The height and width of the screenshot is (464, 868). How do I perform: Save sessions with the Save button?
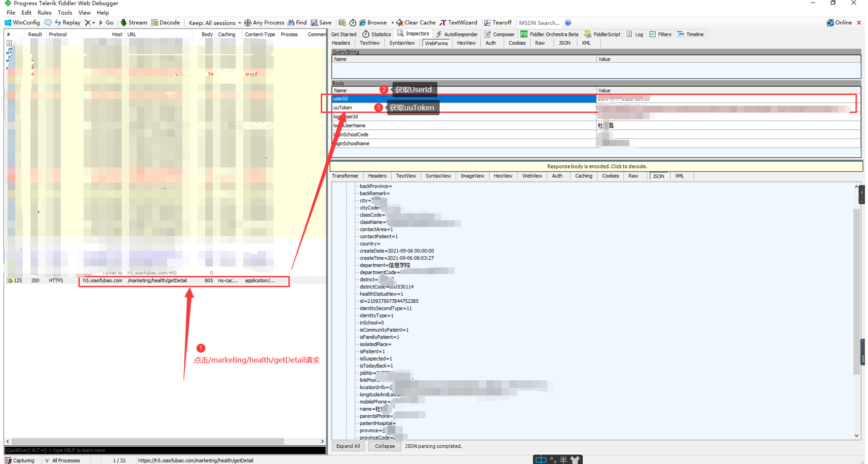tap(321, 23)
